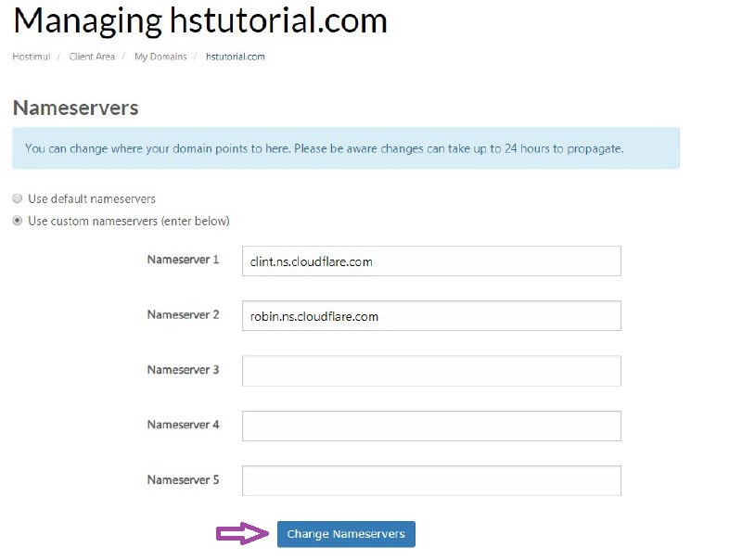
Task: Click the 'Nameserver 2' field label
Action: (183, 314)
